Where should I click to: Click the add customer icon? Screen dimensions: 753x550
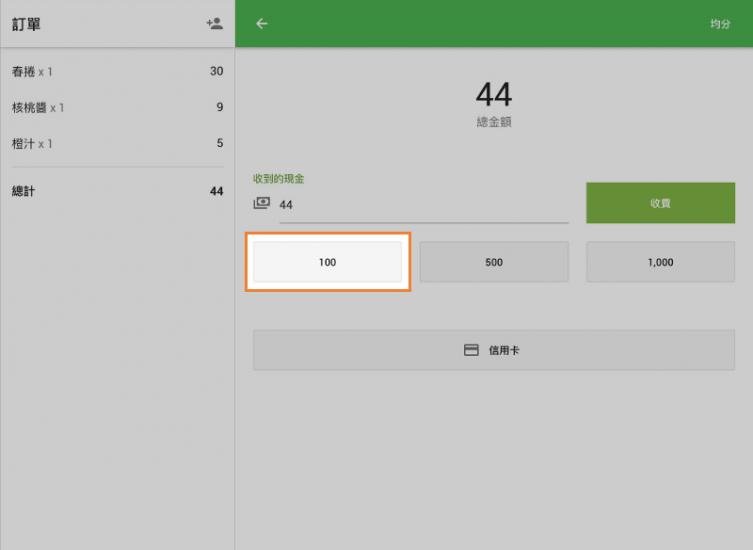click(x=214, y=24)
